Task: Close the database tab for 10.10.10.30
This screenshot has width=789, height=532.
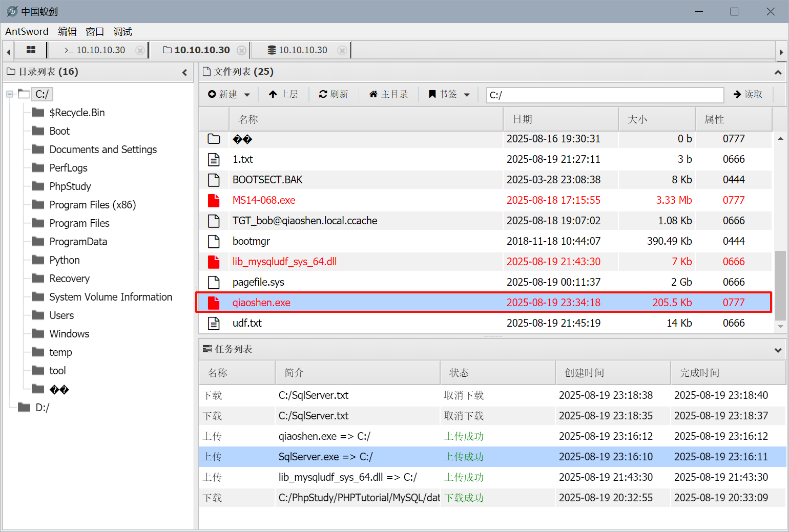Action: (x=342, y=50)
